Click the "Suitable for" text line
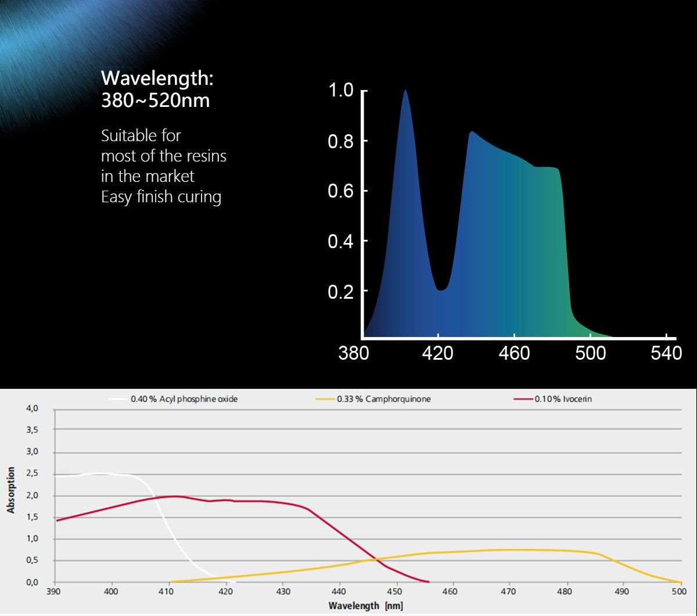697x616 pixels. (x=141, y=136)
